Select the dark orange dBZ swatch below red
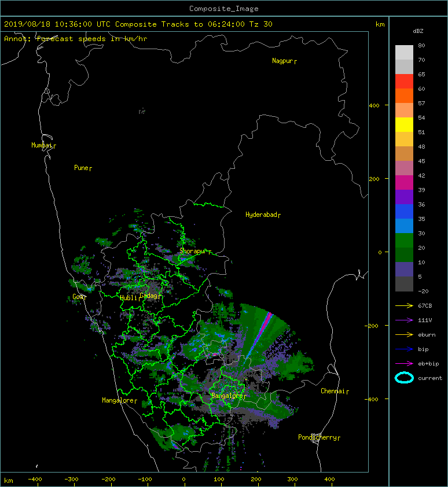The image size is (448, 487). pos(404,96)
